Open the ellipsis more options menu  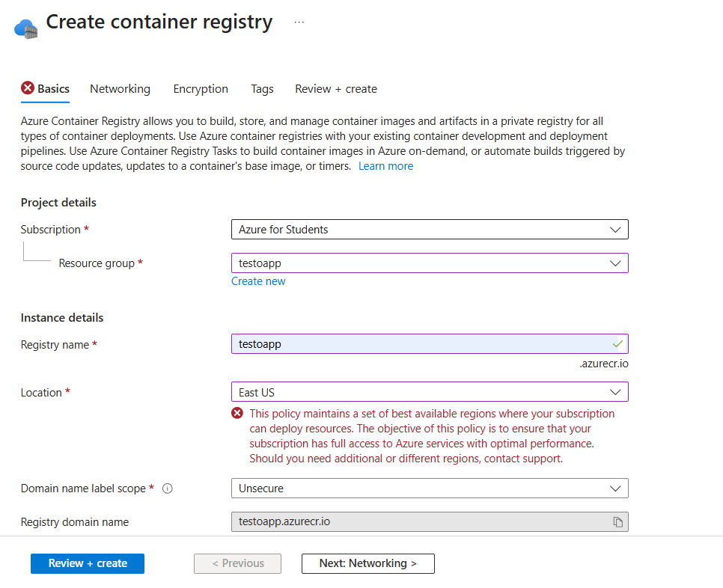(x=299, y=22)
